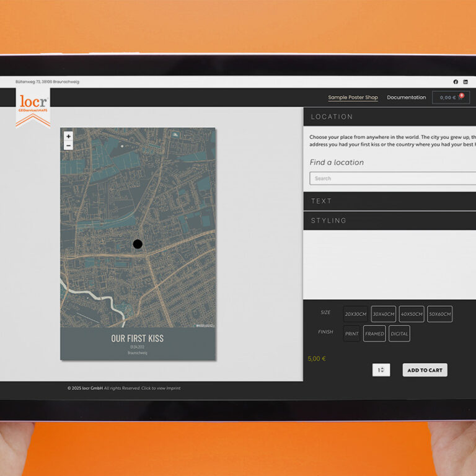
Task: Go to the Sample Poster Shop page
Action: pos(353,97)
